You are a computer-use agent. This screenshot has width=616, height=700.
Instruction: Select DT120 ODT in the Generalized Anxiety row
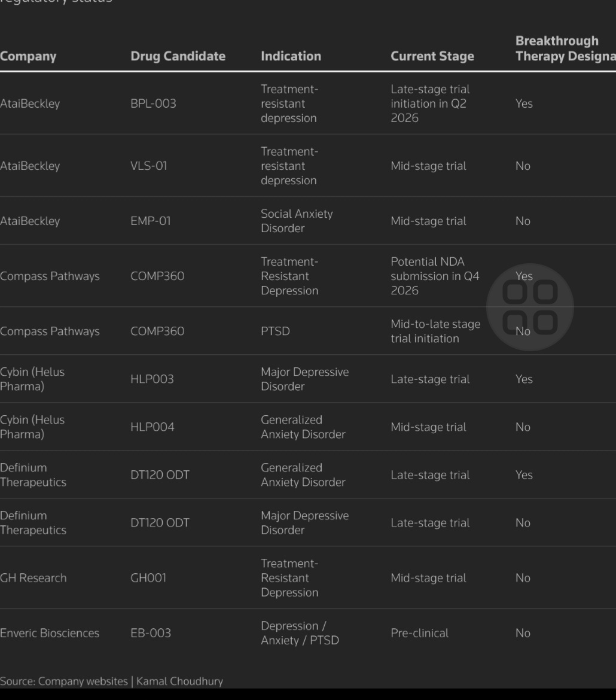coord(160,474)
